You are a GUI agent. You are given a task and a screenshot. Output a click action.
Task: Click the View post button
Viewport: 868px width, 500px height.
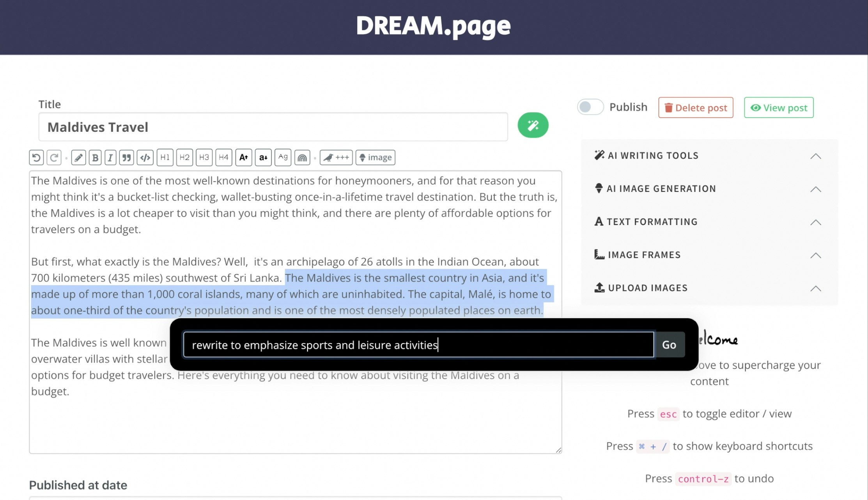(779, 108)
